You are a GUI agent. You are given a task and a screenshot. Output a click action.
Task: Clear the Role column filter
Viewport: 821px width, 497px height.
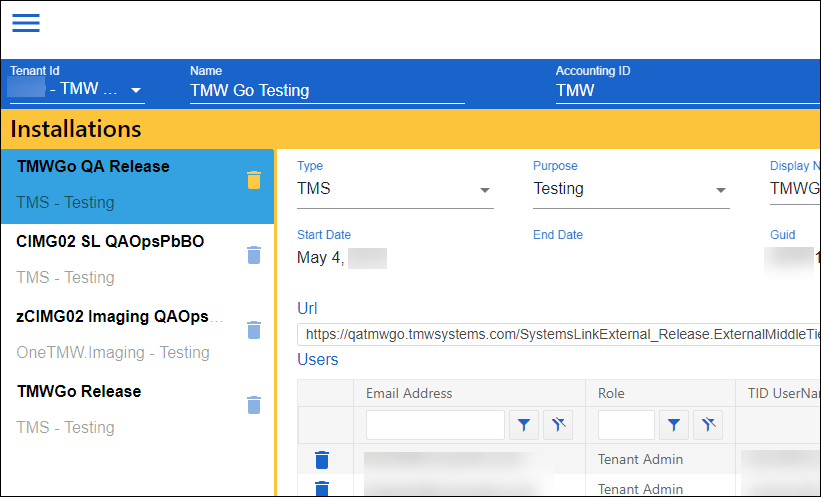708,425
